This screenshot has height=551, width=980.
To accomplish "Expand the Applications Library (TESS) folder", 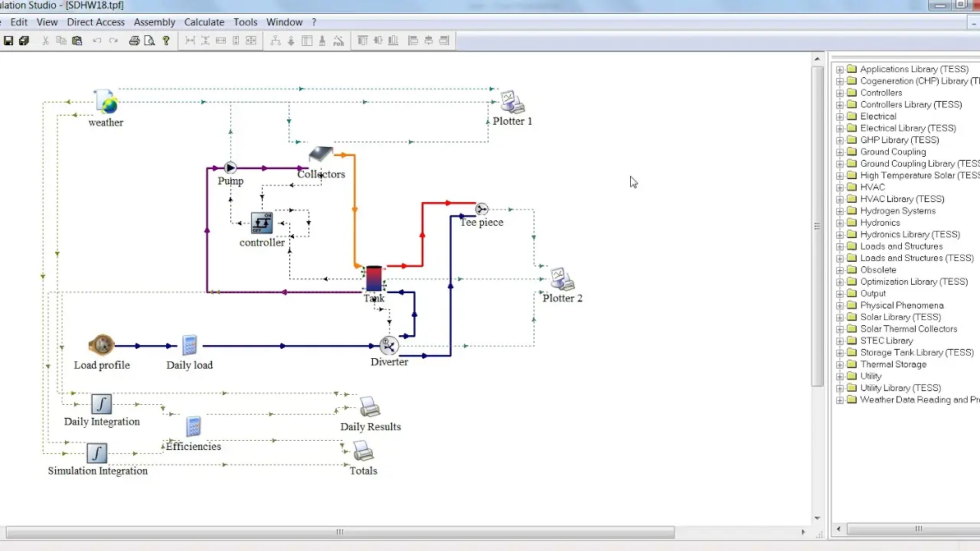I will point(840,70).
